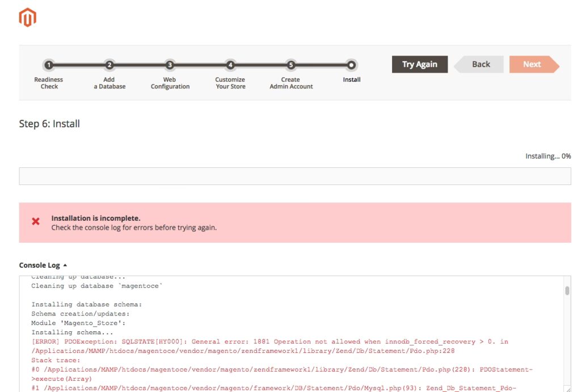Select the Readiness Check step label

(49, 83)
